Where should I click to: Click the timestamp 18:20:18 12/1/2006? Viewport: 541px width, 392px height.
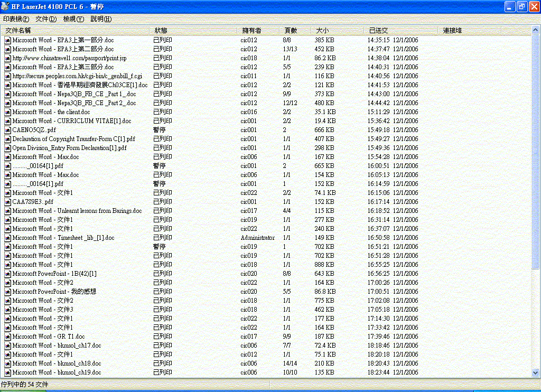393,354
